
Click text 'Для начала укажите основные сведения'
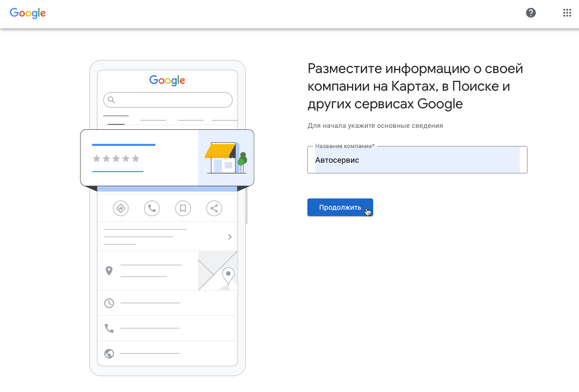(x=375, y=125)
